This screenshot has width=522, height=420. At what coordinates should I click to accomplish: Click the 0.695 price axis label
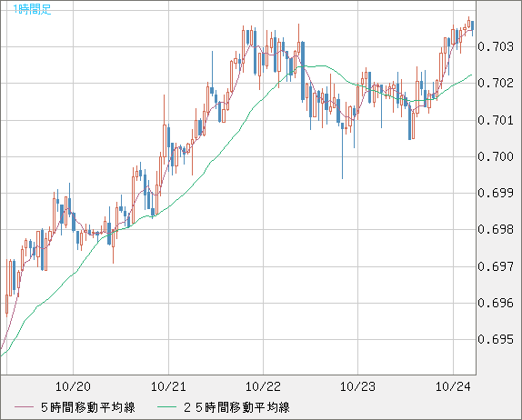coord(496,339)
